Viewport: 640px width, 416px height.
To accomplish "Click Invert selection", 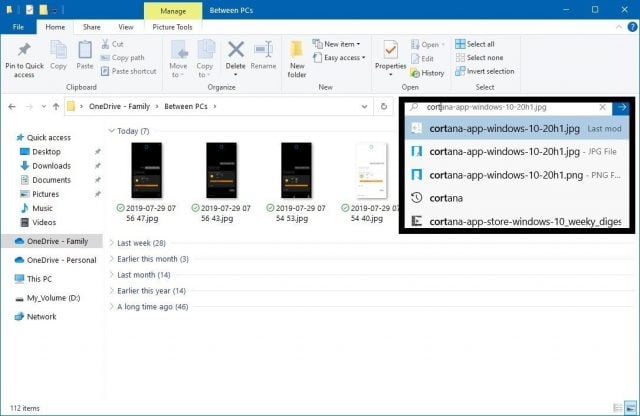I will (485, 71).
